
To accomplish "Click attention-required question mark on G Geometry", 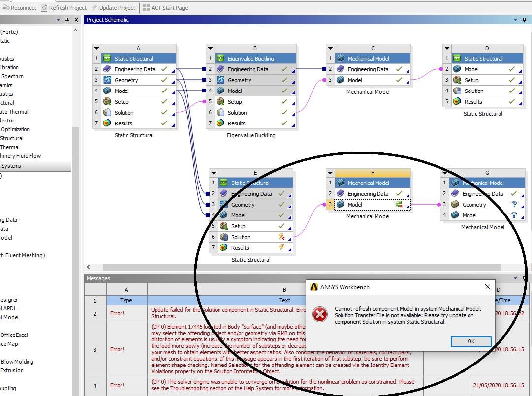I will click(x=514, y=205).
